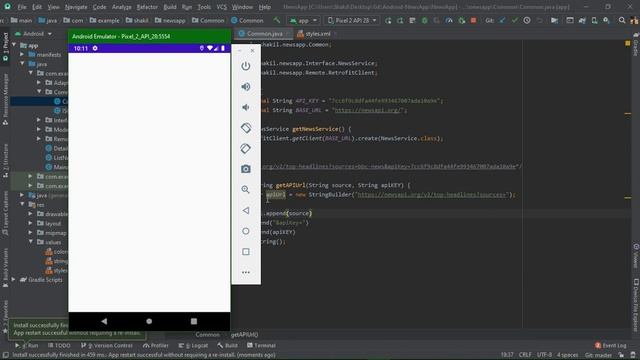Toggle the Build Variants side panel

(5, 267)
